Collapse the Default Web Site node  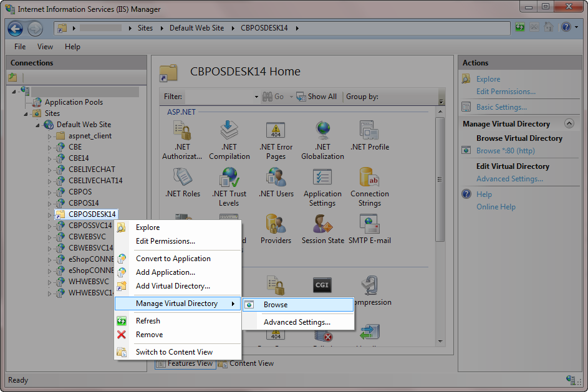39,125
